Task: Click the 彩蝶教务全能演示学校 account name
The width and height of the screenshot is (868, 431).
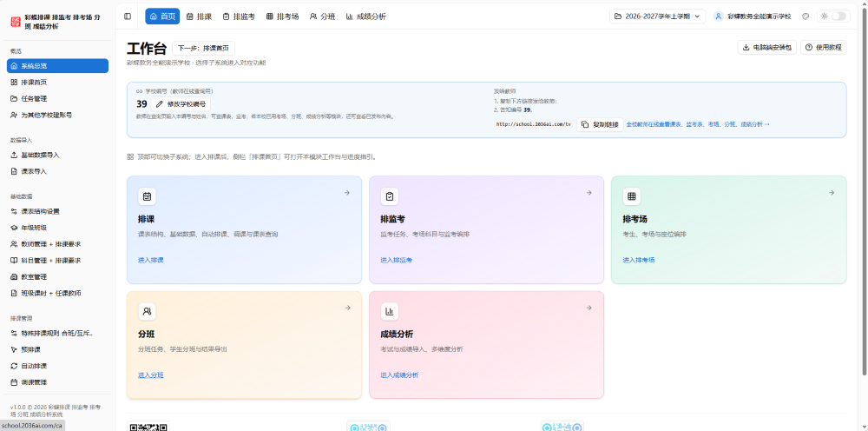Action: click(x=759, y=17)
